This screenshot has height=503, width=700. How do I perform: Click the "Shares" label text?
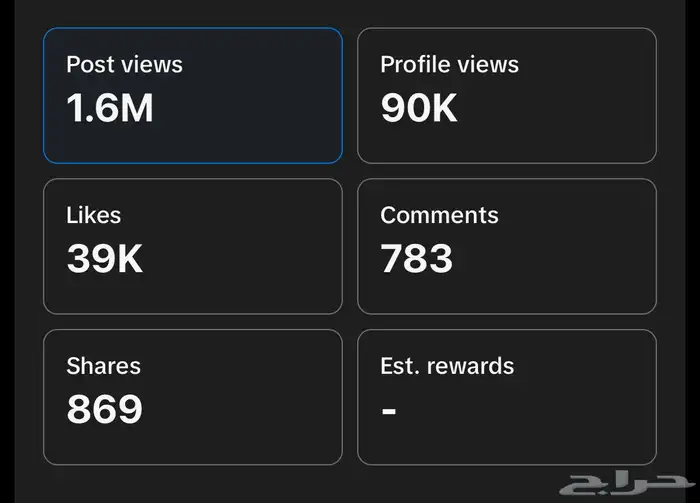point(103,366)
